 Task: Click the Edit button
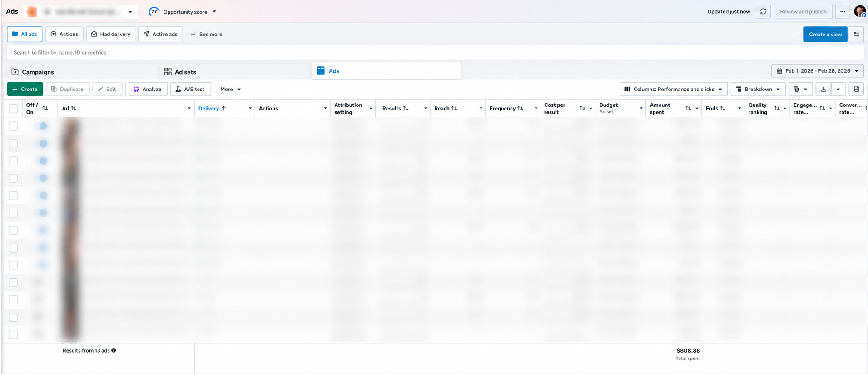[107, 90]
